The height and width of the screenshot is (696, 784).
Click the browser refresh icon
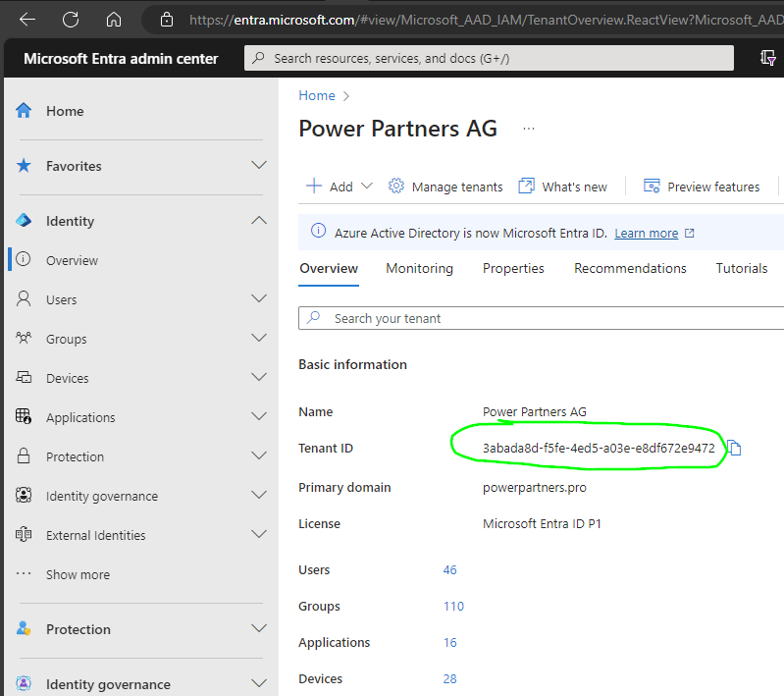click(71, 20)
